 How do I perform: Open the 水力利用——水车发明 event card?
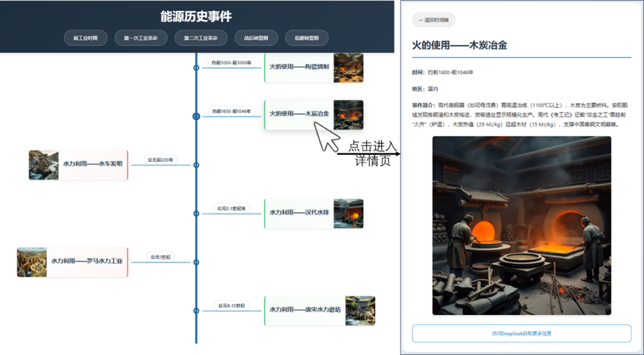tap(92, 165)
